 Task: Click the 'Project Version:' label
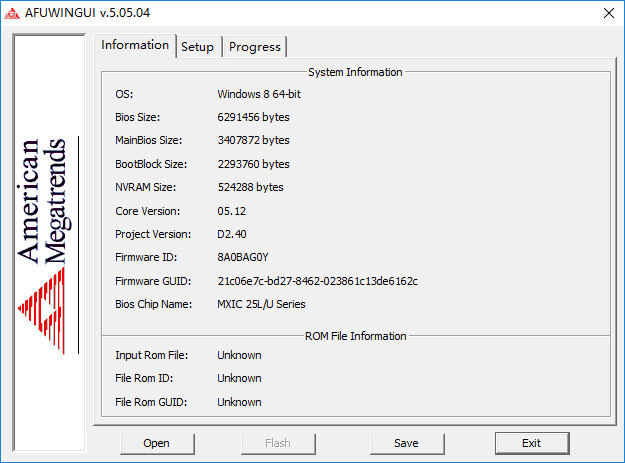point(153,234)
